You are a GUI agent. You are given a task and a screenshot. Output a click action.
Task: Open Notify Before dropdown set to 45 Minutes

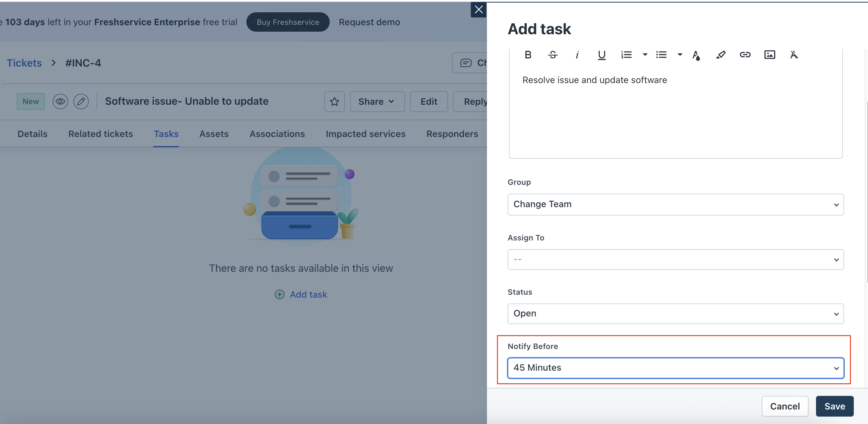tap(675, 368)
